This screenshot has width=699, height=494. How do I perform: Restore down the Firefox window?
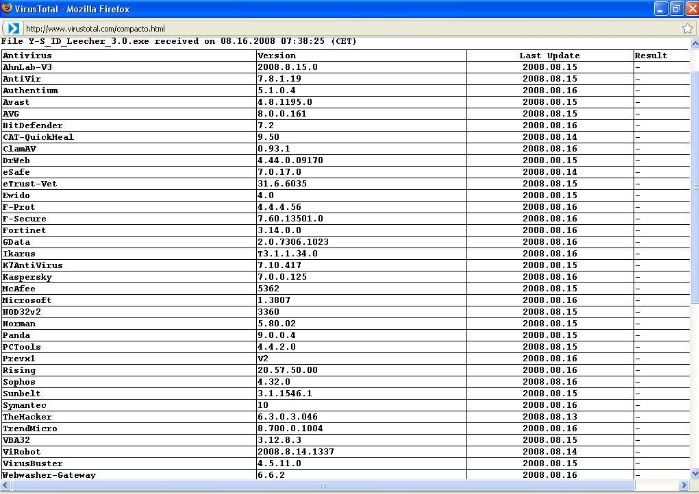pos(676,8)
